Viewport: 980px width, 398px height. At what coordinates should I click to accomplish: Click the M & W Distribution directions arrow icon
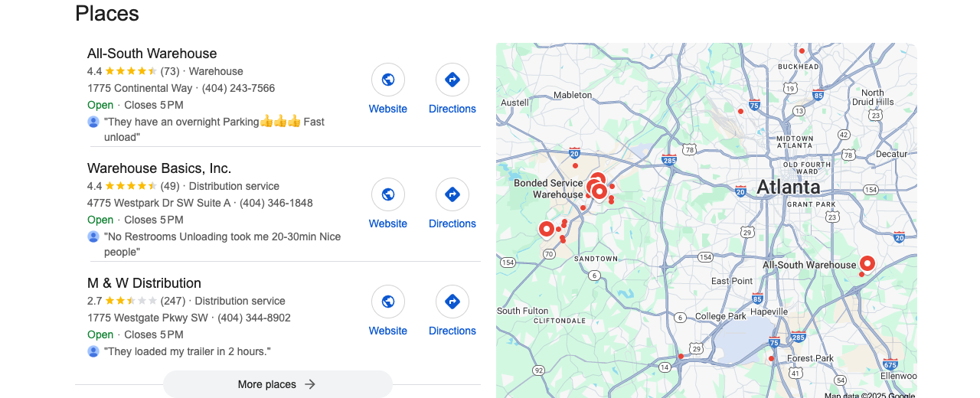(x=452, y=302)
